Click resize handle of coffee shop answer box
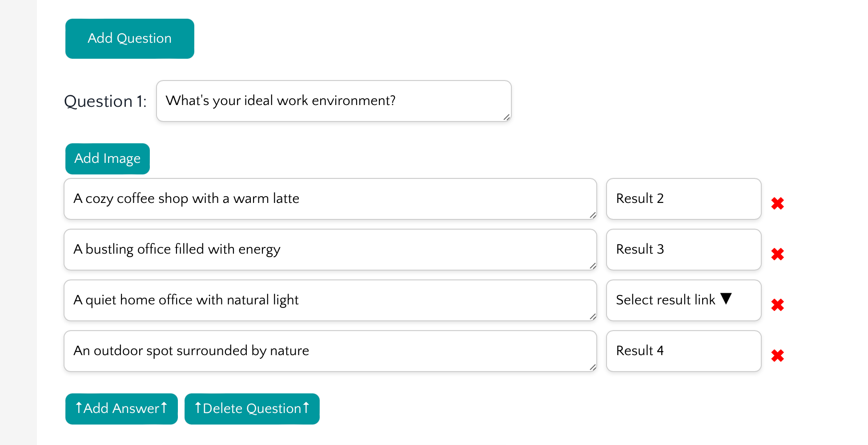The width and height of the screenshot is (868, 445). click(x=592, y=215)
